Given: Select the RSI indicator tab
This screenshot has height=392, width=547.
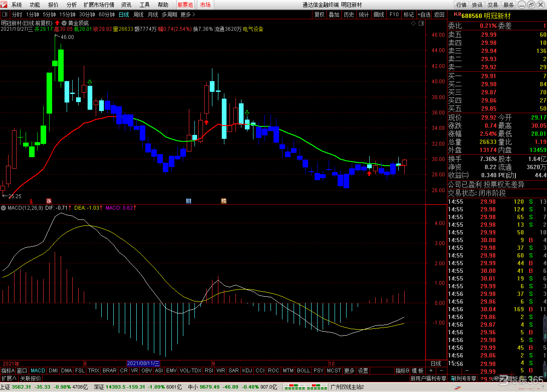Looking at the screenshot, I should [209, 371].
